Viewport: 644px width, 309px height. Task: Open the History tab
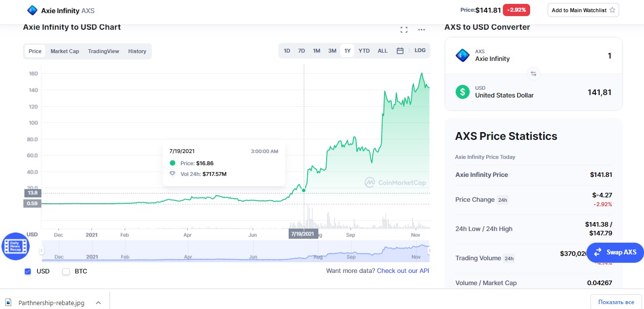pos(137,51)
